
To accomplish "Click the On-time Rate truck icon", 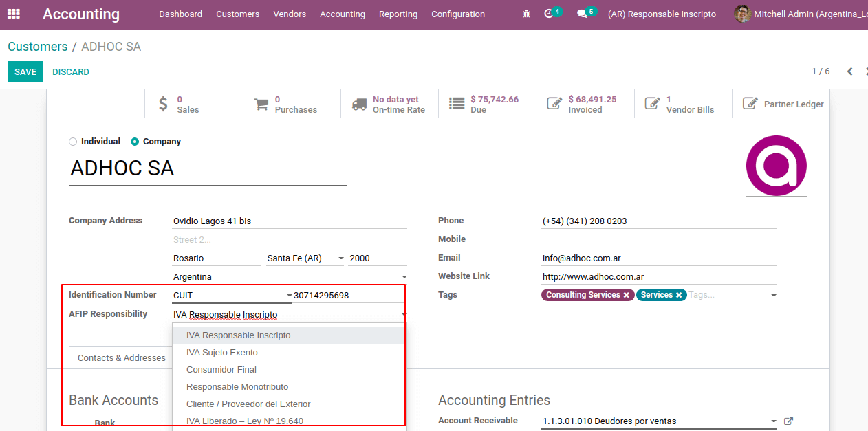I will [x=359, y=104].
